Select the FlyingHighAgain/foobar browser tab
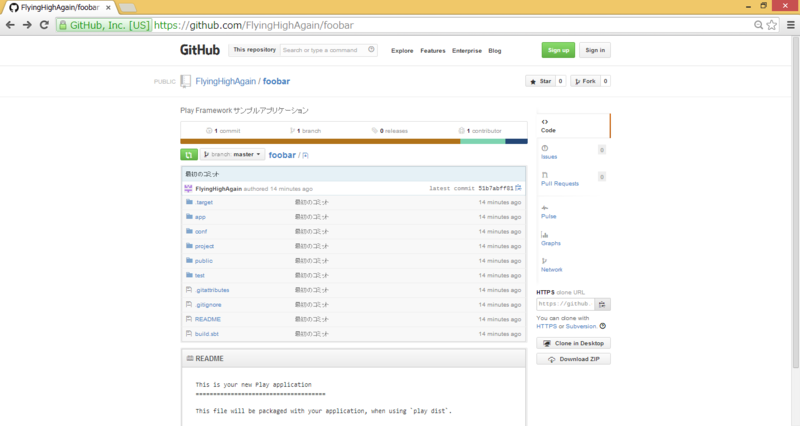 [x=60, y=8]
